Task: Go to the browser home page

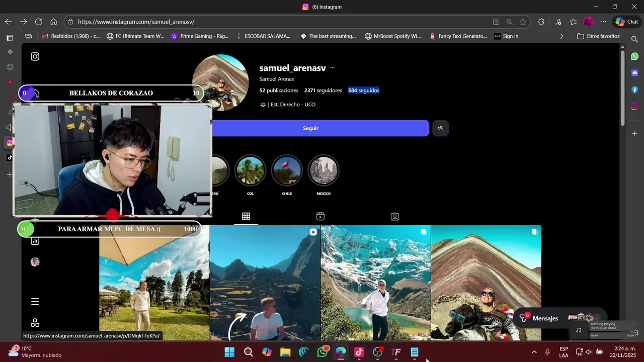Action: (53, 22)
